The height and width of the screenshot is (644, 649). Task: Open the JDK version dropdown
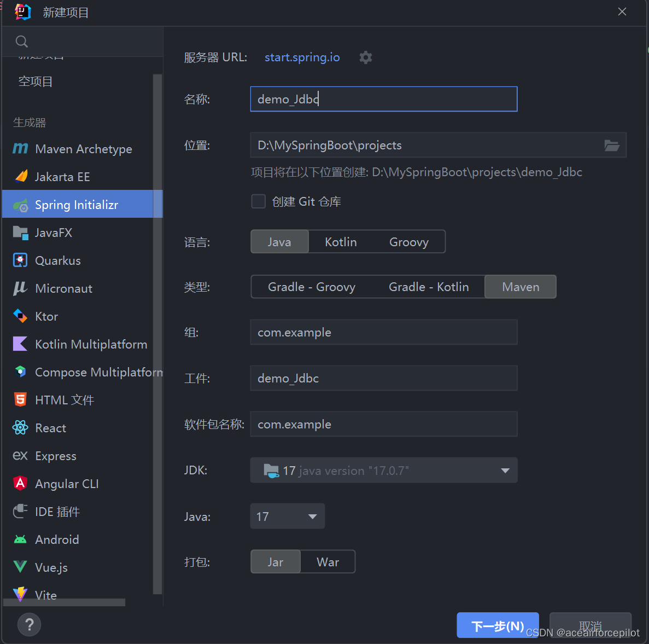(x=384, y=471)
